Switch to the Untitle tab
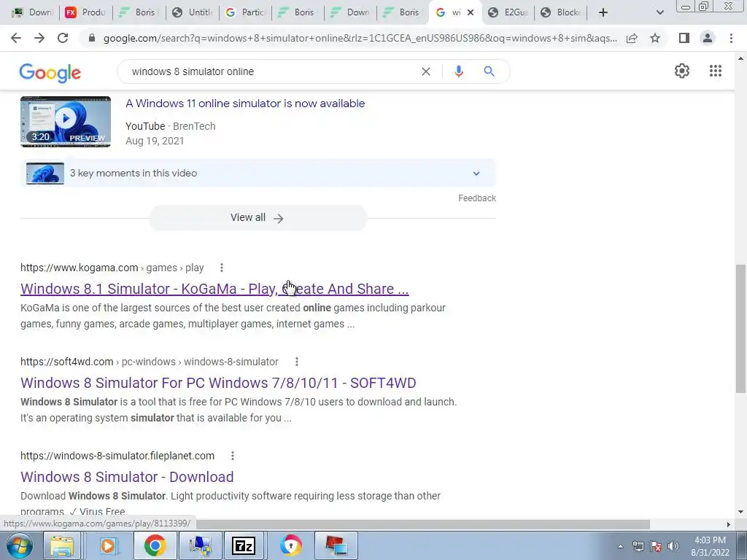Viewport: 747px width, 560px height. [x=192, y=12]
